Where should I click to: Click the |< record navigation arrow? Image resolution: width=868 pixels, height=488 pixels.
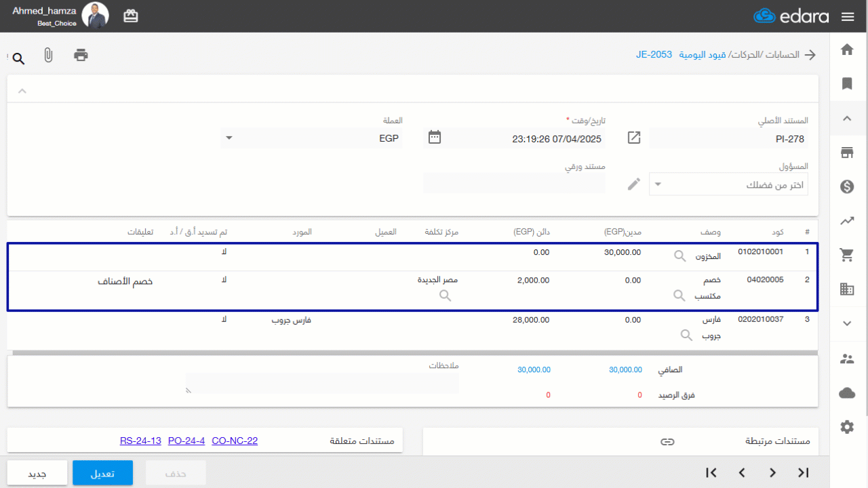coord(711,472)
